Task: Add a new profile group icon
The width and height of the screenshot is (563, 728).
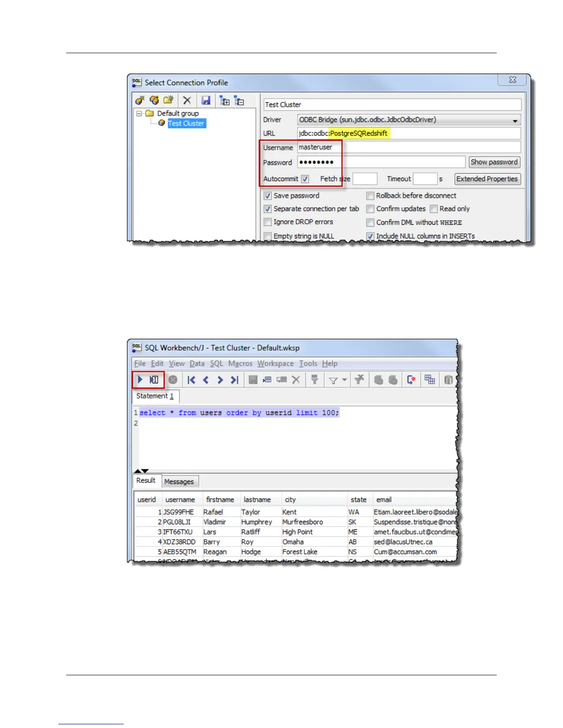Action: (168, 100)
